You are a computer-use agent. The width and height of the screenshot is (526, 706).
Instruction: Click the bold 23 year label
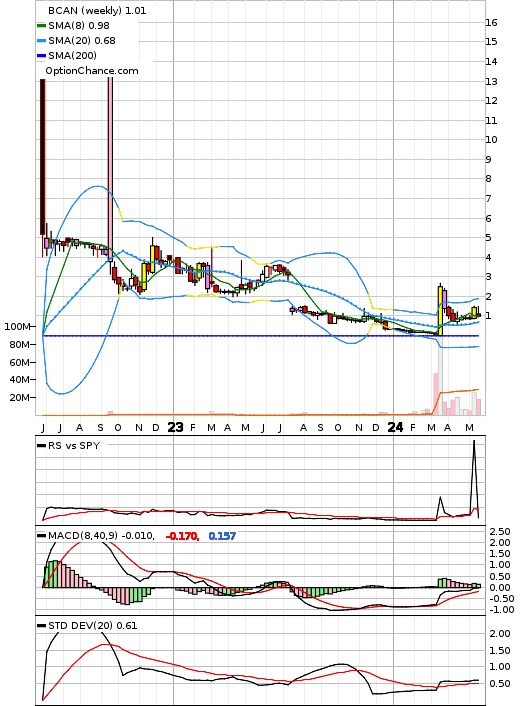175,427
